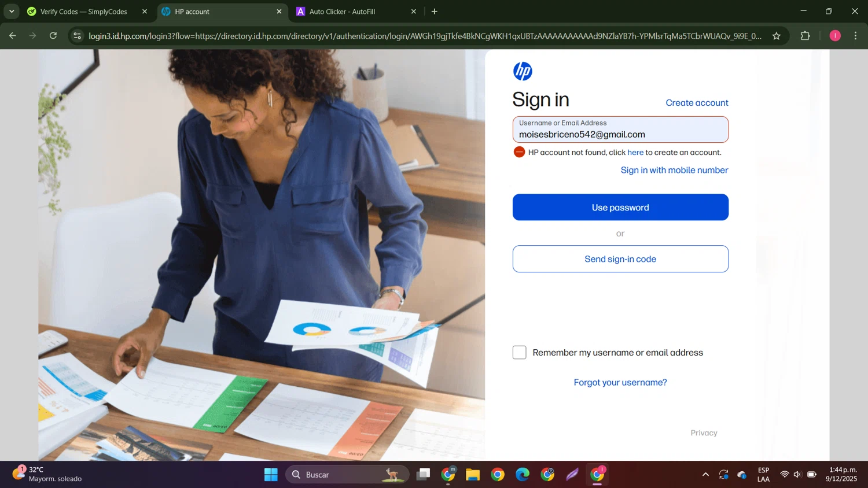868x488 pixels.
Task: Click the ESP LAA language indicator
Action: pos(763,475)
